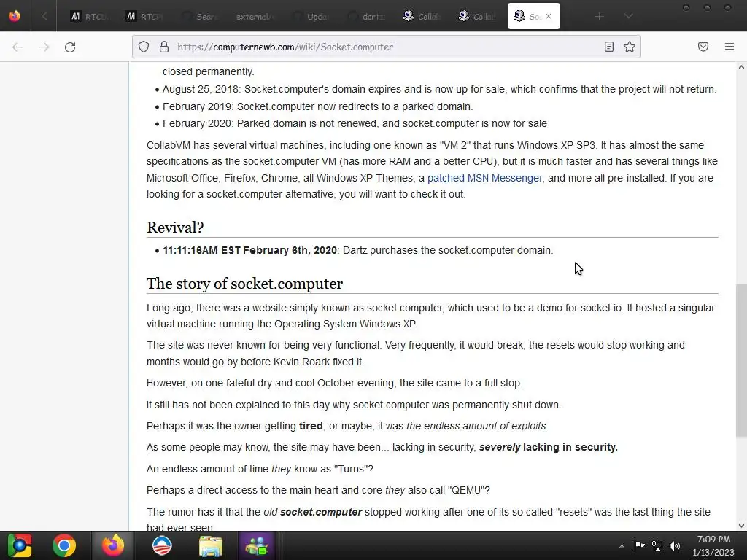Click Save to Pocket icon

[703, 47]
